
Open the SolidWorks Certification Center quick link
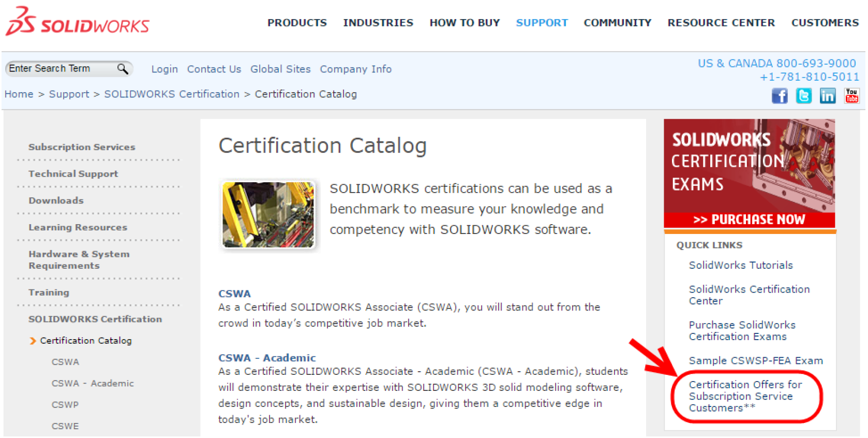click(x=749, y=295)
